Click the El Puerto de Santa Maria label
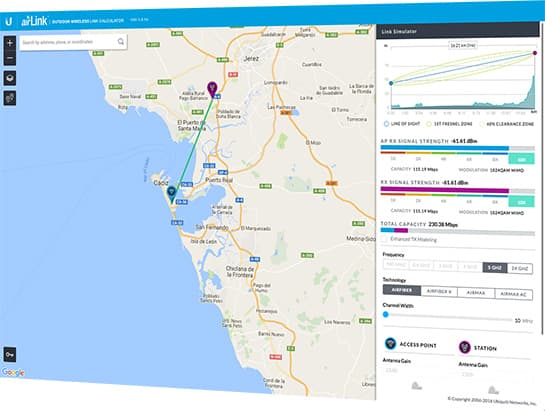 tap(192, 126)
